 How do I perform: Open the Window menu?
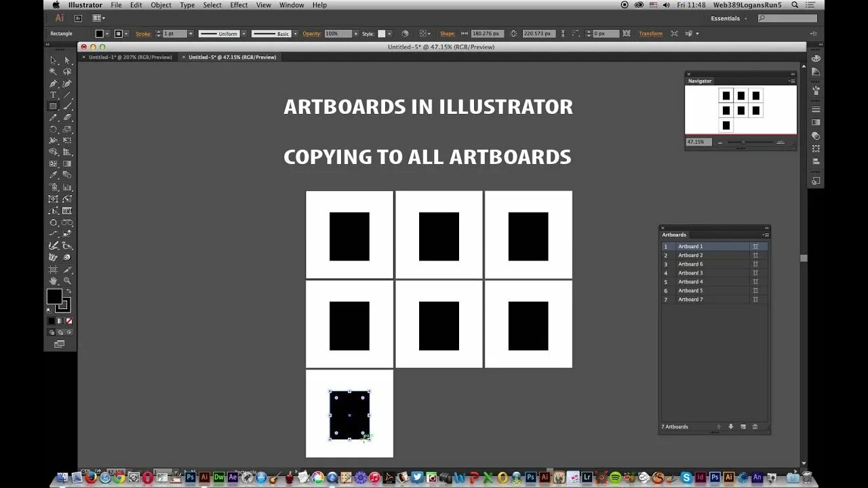(292, 5)
